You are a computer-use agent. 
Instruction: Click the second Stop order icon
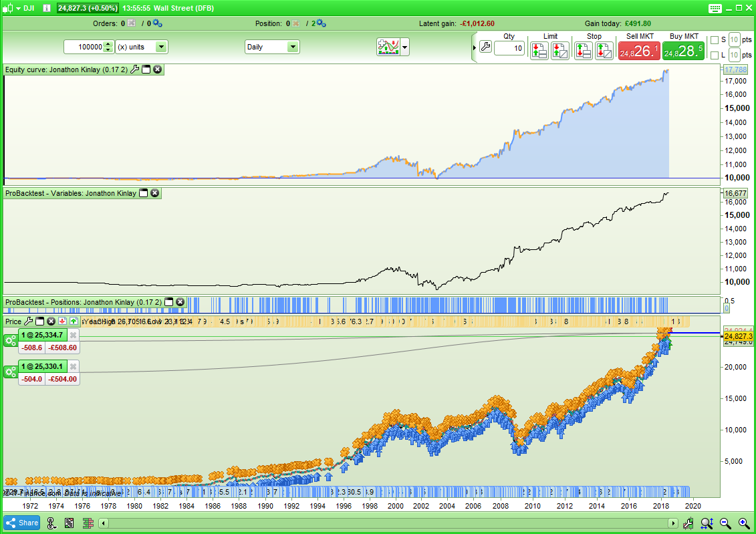[x=604, y=50]
